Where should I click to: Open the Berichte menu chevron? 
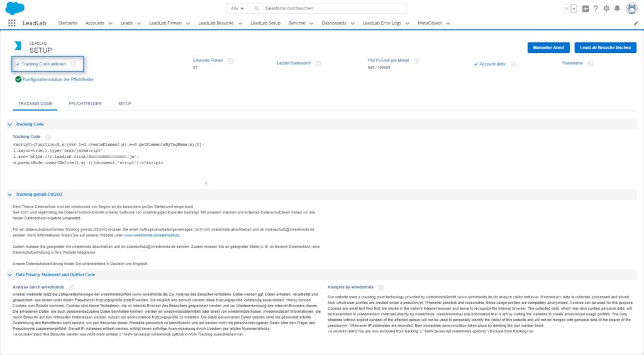point(312,23)
